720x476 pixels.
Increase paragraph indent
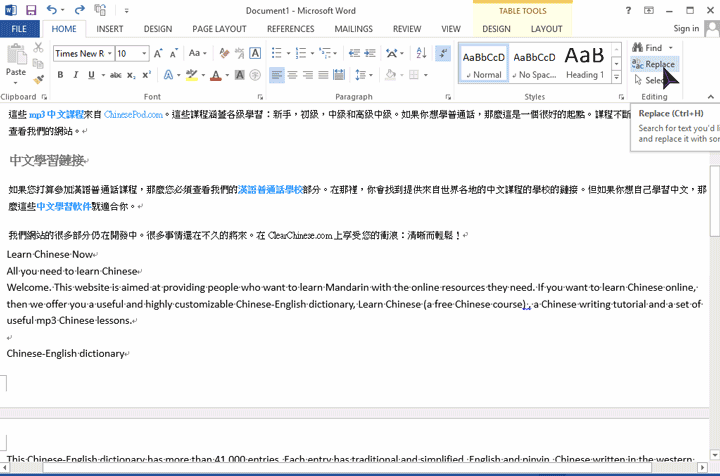[370, 53]
